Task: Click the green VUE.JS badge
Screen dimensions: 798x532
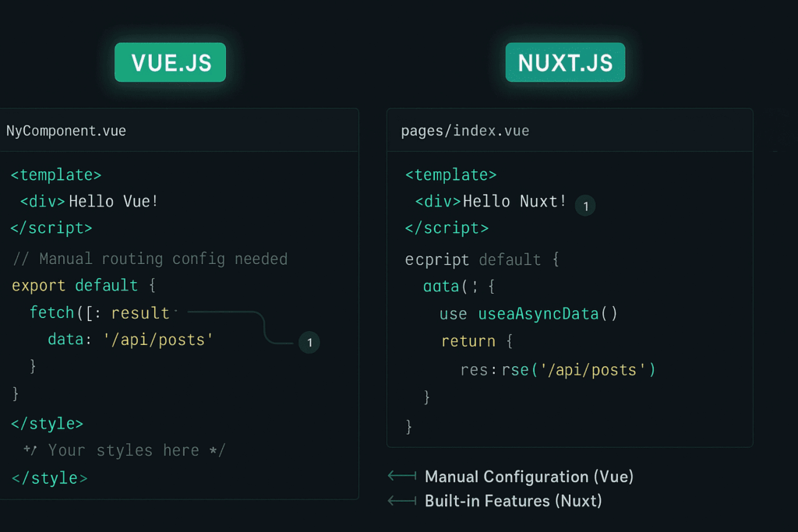Action: point(170,62)
